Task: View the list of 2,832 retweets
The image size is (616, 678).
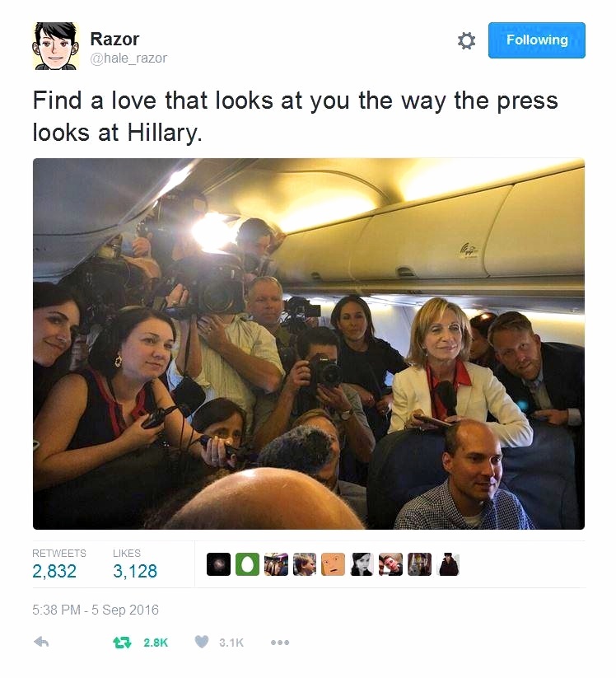Action: (x=58, y=564)
